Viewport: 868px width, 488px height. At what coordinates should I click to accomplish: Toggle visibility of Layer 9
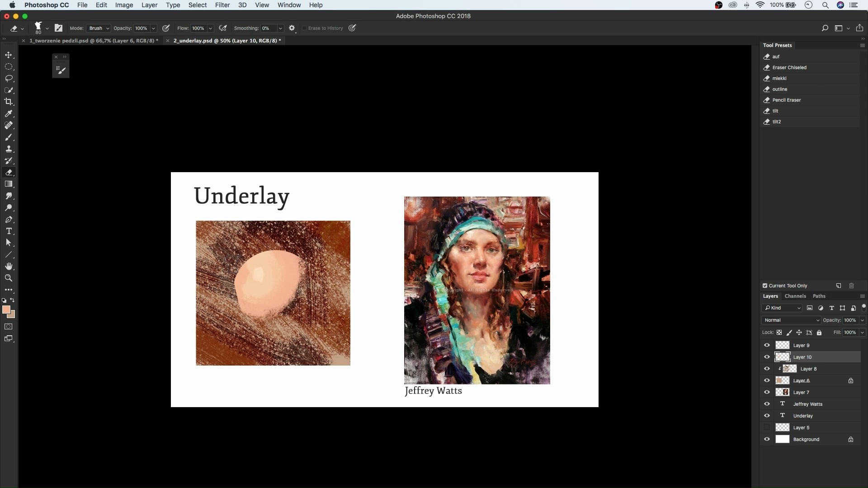(x=767, y=345)
